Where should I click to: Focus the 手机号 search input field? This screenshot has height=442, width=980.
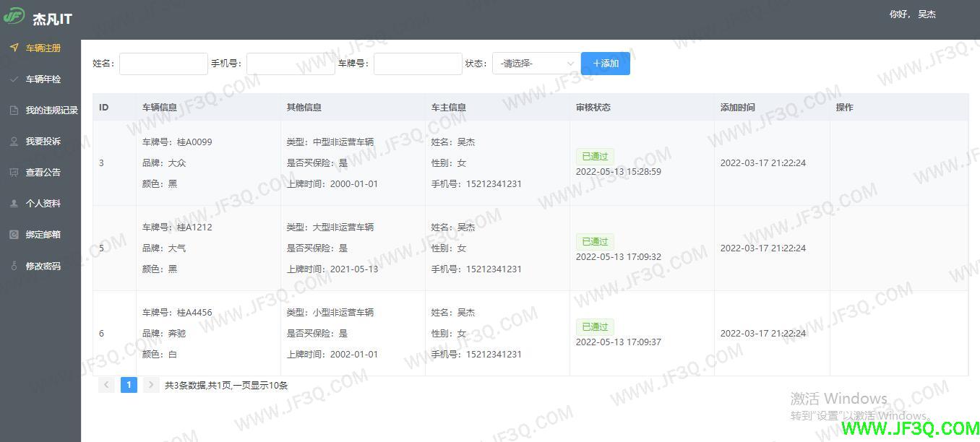point(291,64)
